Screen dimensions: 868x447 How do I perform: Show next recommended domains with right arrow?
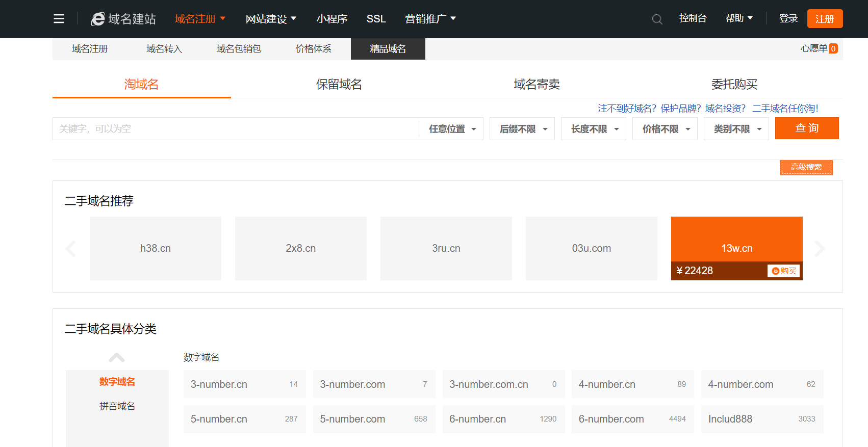pyautogui.click(x=819, y=249)
